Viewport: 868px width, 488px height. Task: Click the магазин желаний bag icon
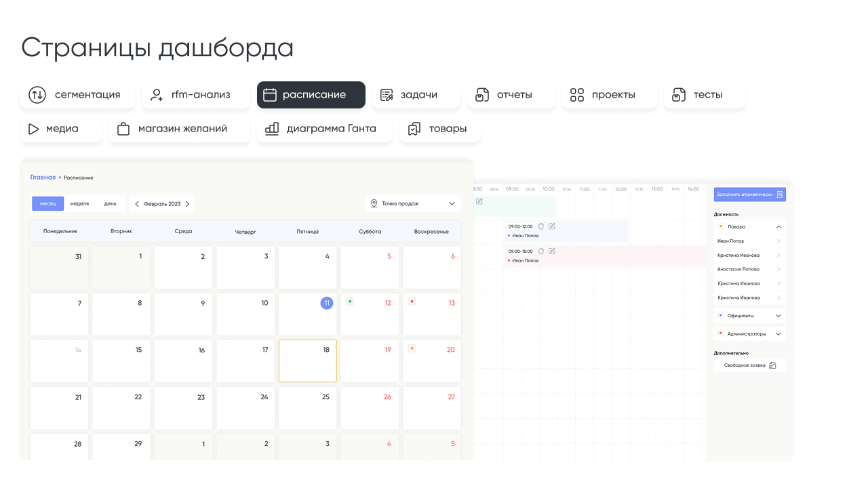[x=123, y=129]
